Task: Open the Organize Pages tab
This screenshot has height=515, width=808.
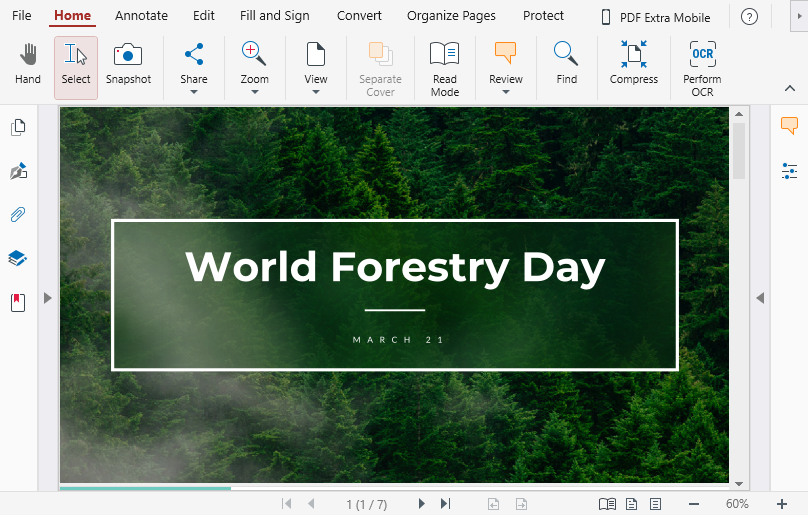Action: point(451,16)
